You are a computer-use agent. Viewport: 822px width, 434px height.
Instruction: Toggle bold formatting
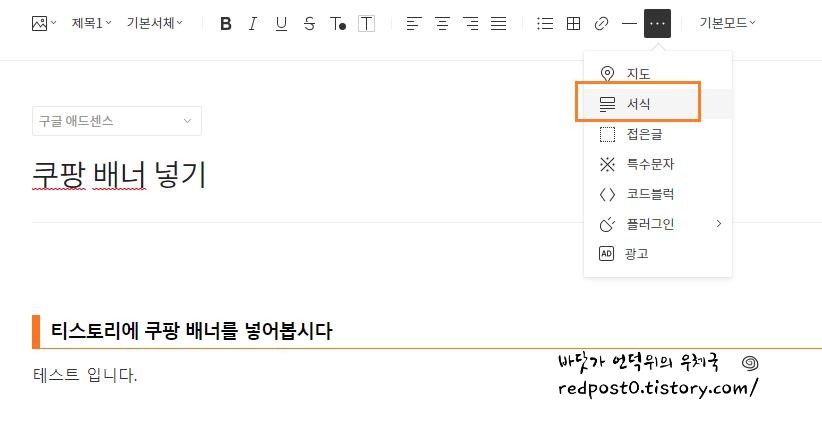(226, 24)
